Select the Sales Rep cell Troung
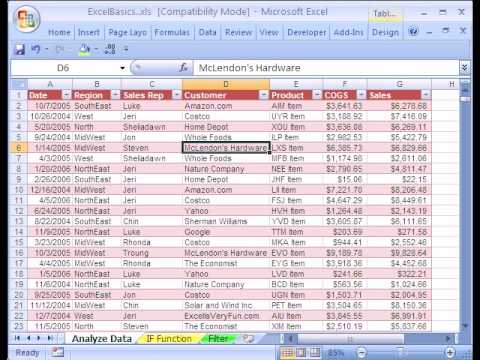The image size is (480, 360). click(152, 253)
